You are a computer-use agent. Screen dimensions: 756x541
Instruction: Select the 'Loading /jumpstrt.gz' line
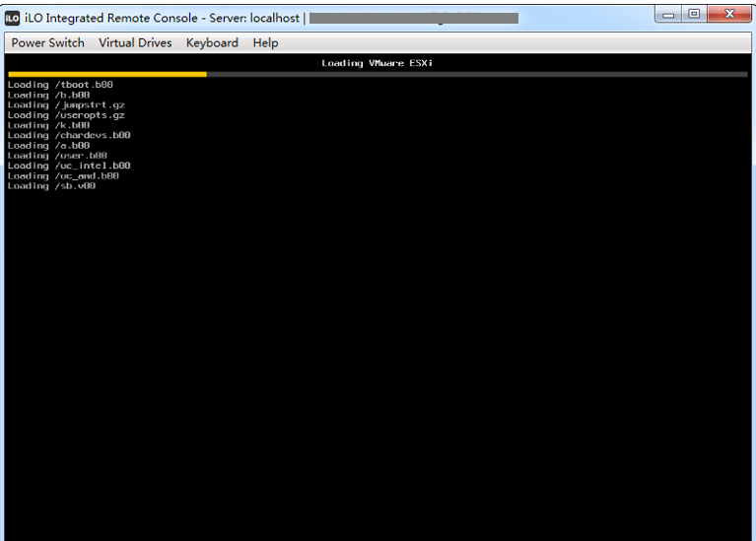[66, 105]
